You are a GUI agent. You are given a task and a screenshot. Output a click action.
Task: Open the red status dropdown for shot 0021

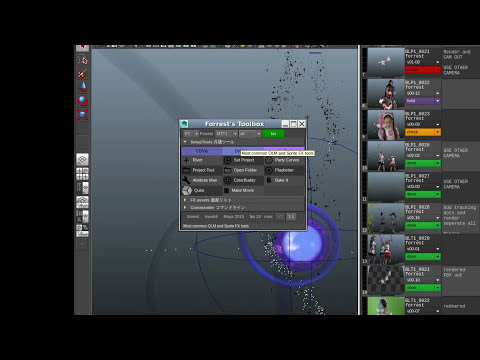click(423, 70)
